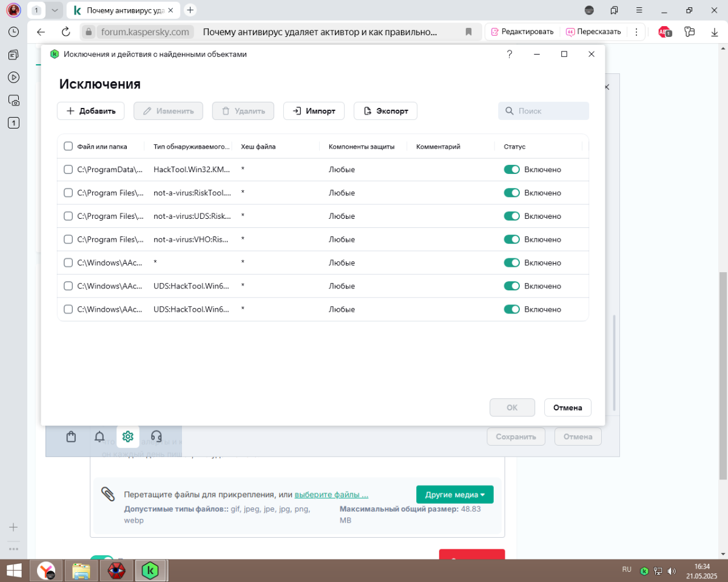This screenshot has height=582, width=728.
Task: Open downloads arrow icon in browser toolbar
Action: point(714,32)
